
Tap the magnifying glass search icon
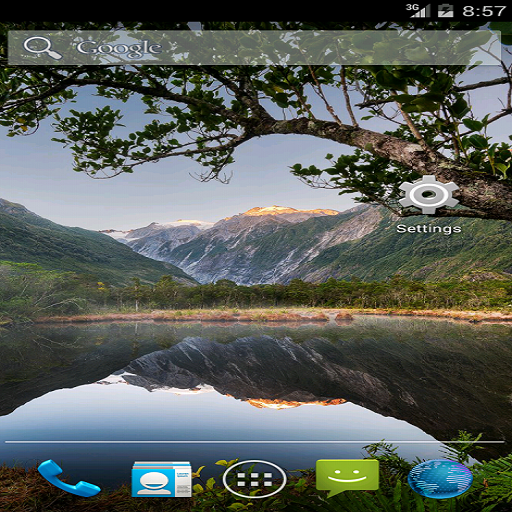pos(42,48)
